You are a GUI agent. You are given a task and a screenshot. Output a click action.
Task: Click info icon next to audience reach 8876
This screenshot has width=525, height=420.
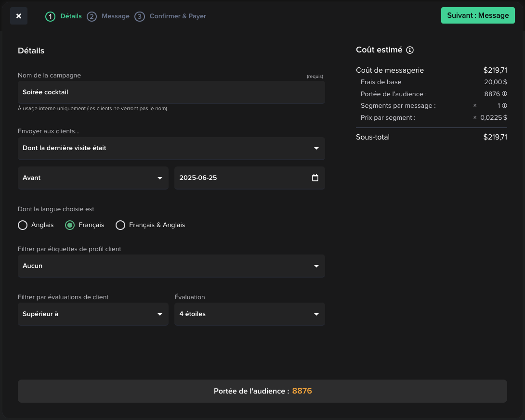[x=504, y=94]
